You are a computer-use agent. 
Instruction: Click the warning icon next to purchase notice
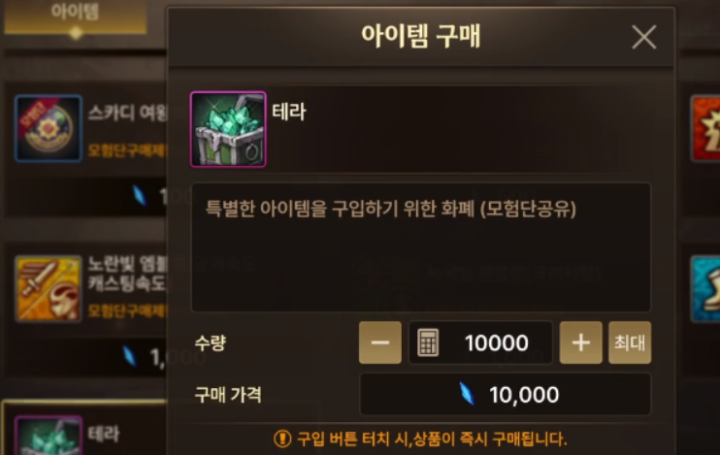click(282, 438)
